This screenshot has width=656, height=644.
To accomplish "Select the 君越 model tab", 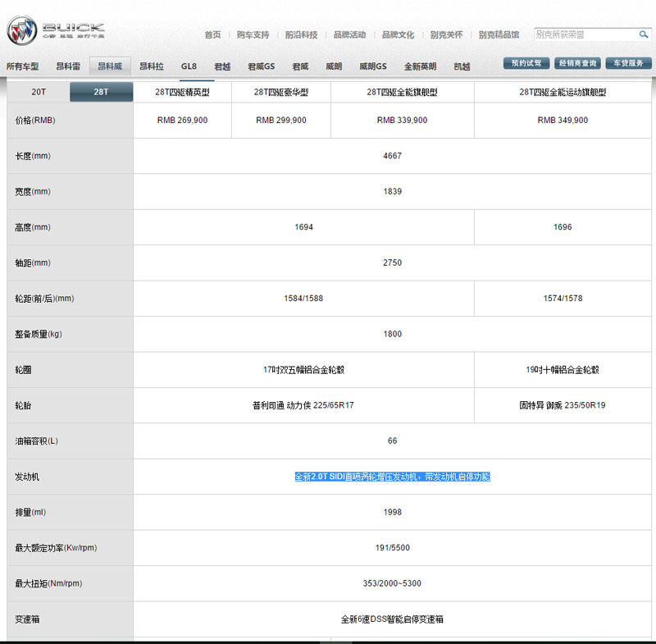I will pyautogui.click(x=222, y=66).
